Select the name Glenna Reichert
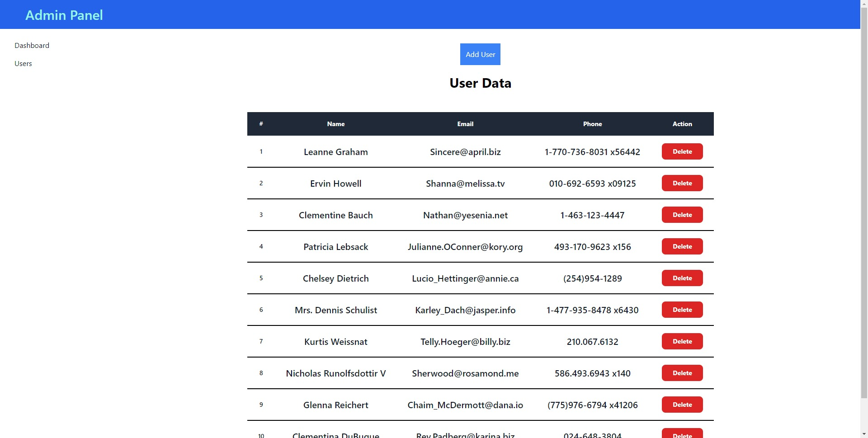 (x=336, y=405)
